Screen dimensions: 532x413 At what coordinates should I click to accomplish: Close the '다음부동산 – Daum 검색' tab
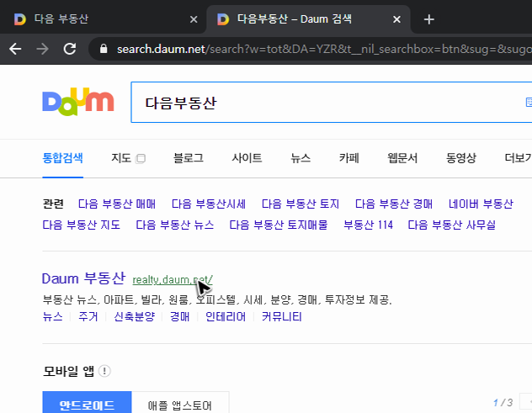coord(396,19)
